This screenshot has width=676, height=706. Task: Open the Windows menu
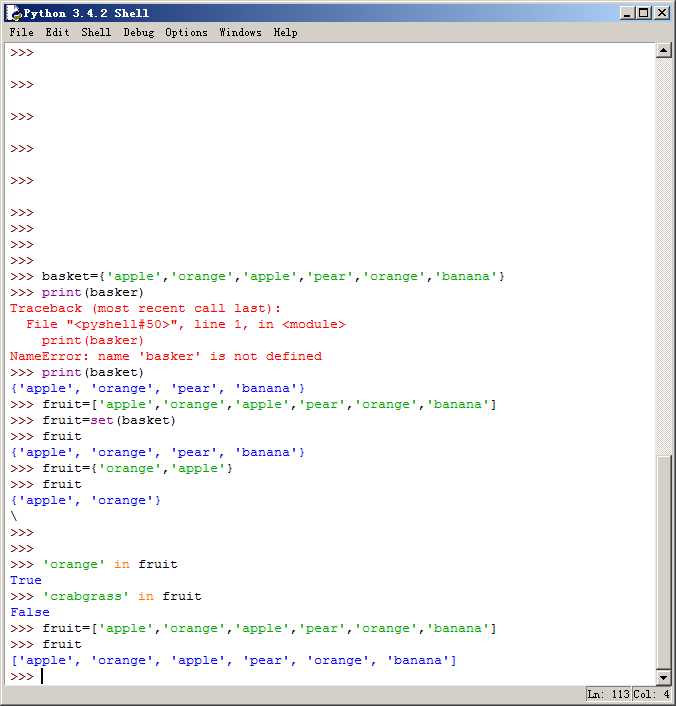tap(240, 32)
